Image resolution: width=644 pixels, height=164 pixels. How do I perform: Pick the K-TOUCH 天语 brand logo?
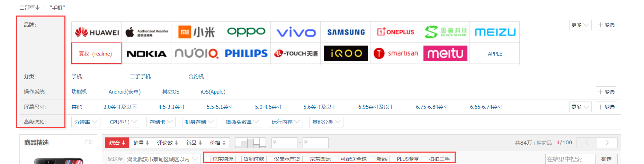(x=296, y=54)
